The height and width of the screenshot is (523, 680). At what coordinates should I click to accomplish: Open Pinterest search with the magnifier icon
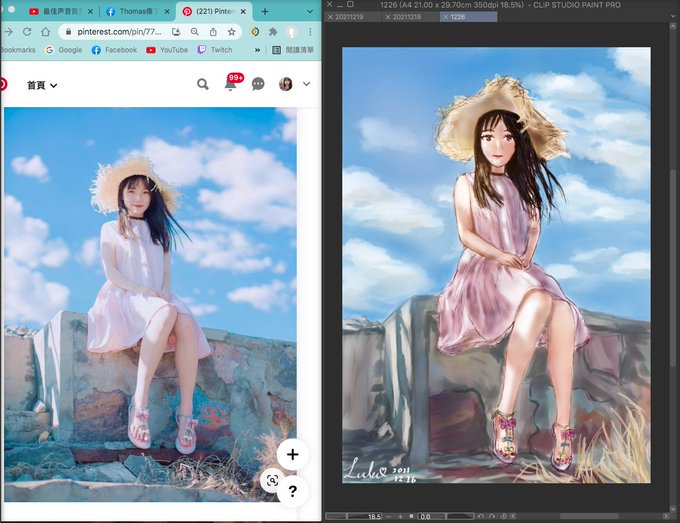[x=203, y=84]
